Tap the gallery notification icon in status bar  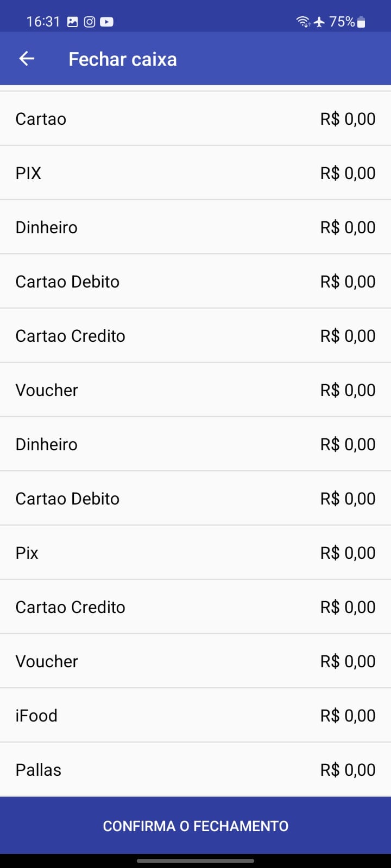point(72,22)
